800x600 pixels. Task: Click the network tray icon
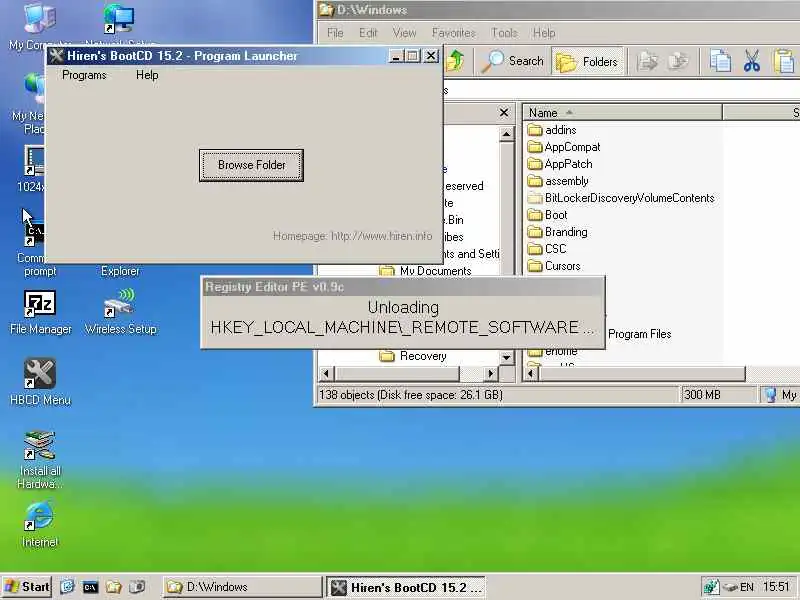tap(711, 587)
